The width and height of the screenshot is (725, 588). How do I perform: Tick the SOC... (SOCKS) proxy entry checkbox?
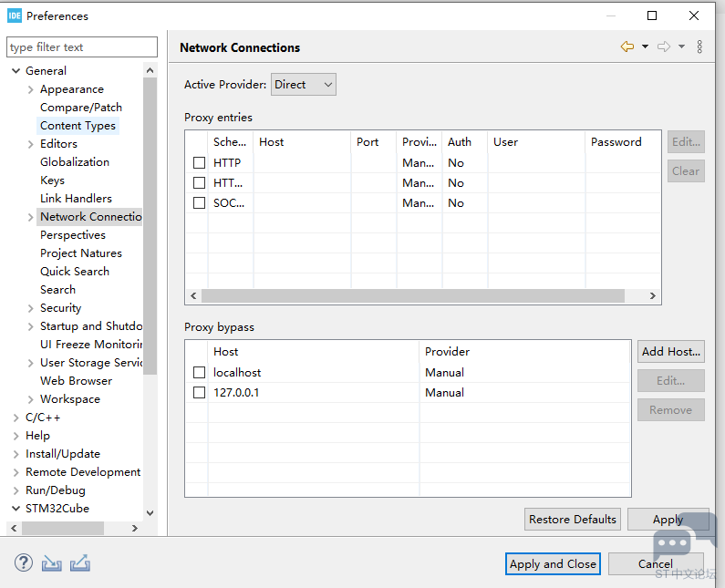click(x=200, y=203)
